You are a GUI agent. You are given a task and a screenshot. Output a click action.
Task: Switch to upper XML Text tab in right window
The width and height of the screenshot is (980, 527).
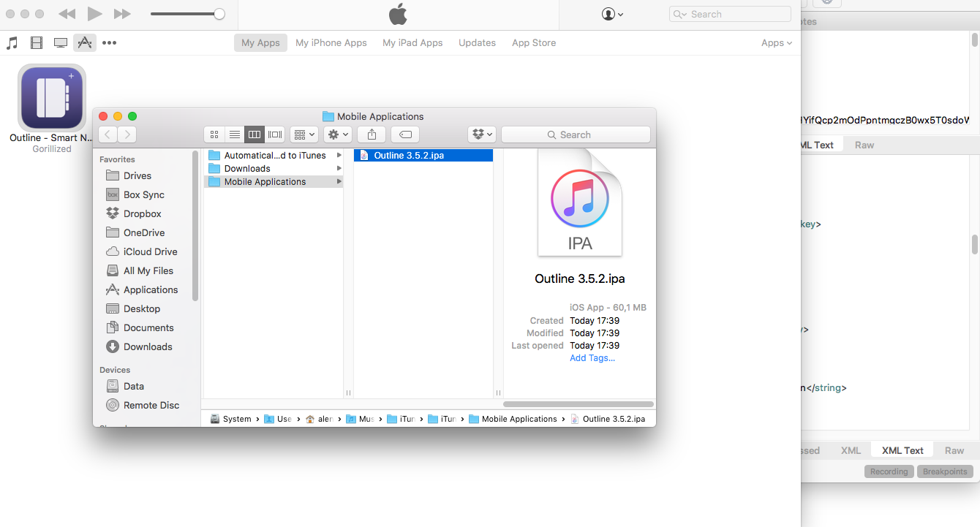coord(818,145)
